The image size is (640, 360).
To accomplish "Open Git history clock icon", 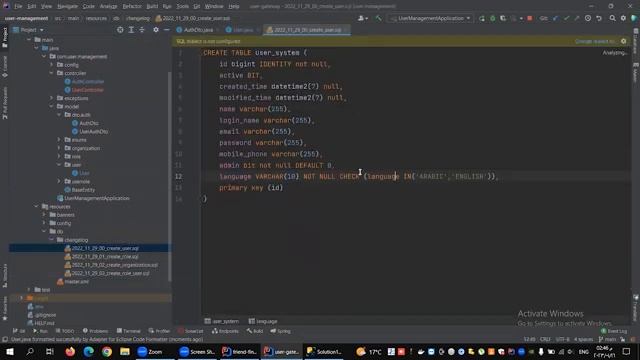I will (x=588, y=18).
